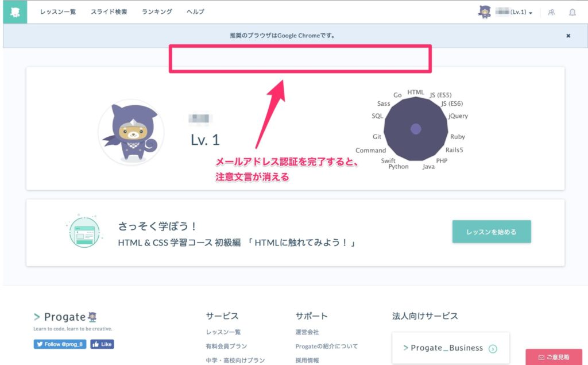Click the skill radar chart center
Screen dimensions: 588x365
416,129
